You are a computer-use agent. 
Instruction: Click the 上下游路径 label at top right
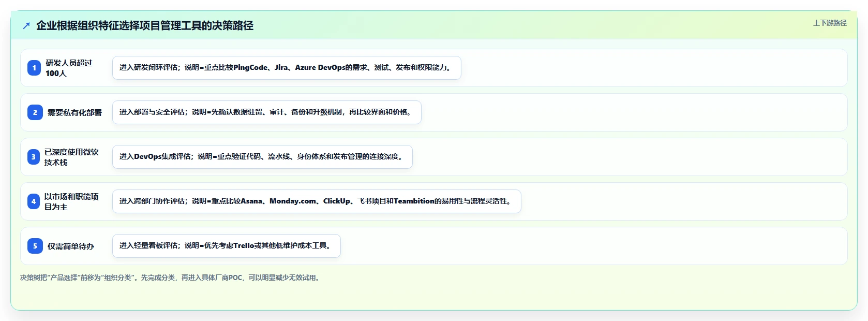pos(830,23)
